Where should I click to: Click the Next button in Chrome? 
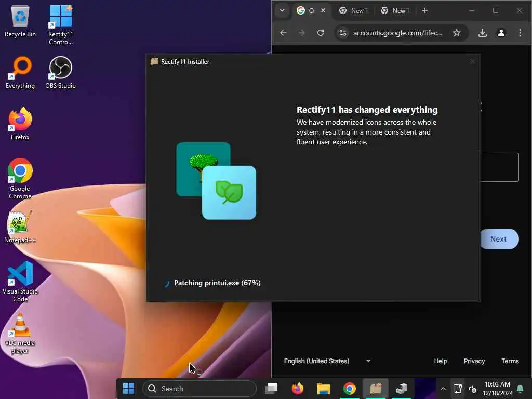pyautogui.click(x=499, y=239)
